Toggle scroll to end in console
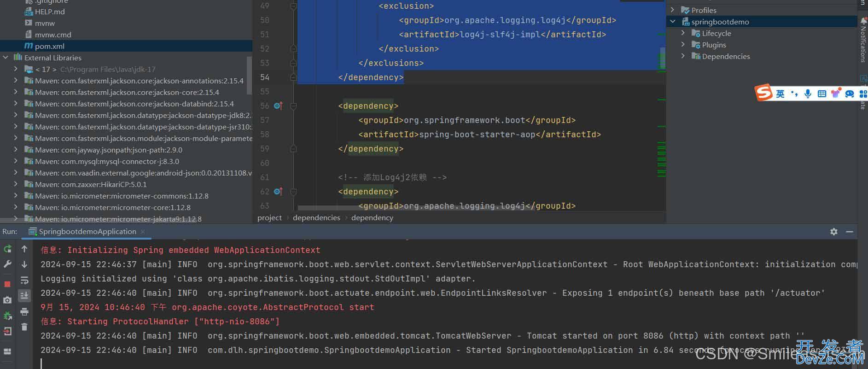The width and height of the screenshot is (868, 369). 24,295
